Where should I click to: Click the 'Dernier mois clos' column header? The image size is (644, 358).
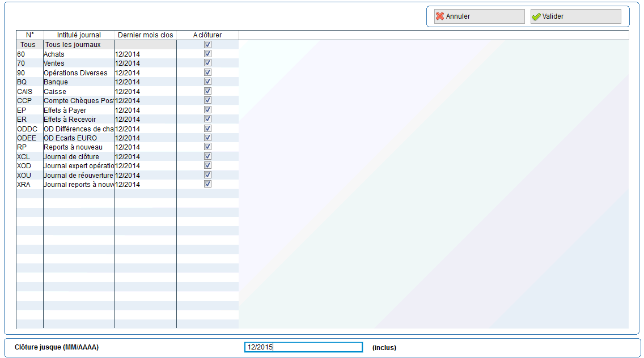[145, 35]
